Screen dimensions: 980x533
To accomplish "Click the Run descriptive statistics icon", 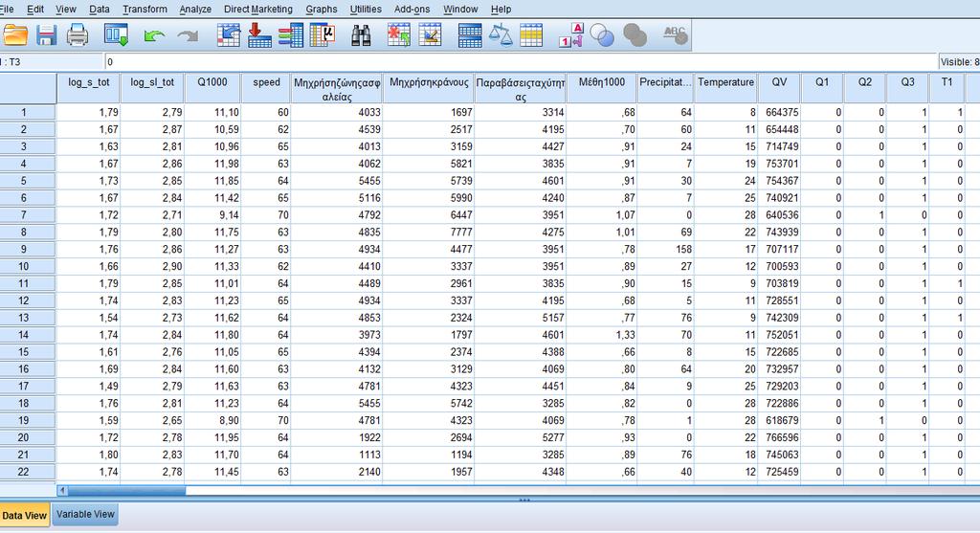I will (323, 35).
